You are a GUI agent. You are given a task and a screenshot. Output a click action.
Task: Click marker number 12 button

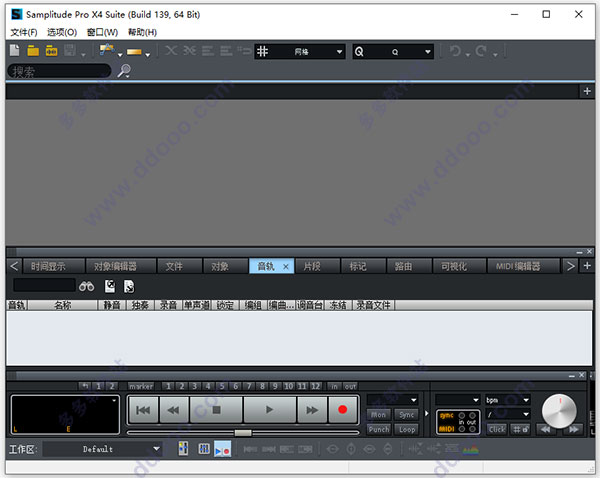coord(315,386)
